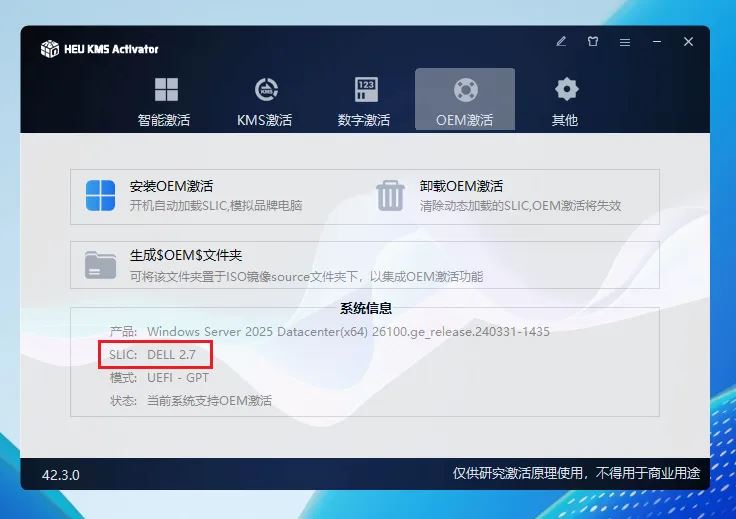736x519 pixels.
Task: Click the pencil edit icon in title bar
Action: tap(561, 42)
